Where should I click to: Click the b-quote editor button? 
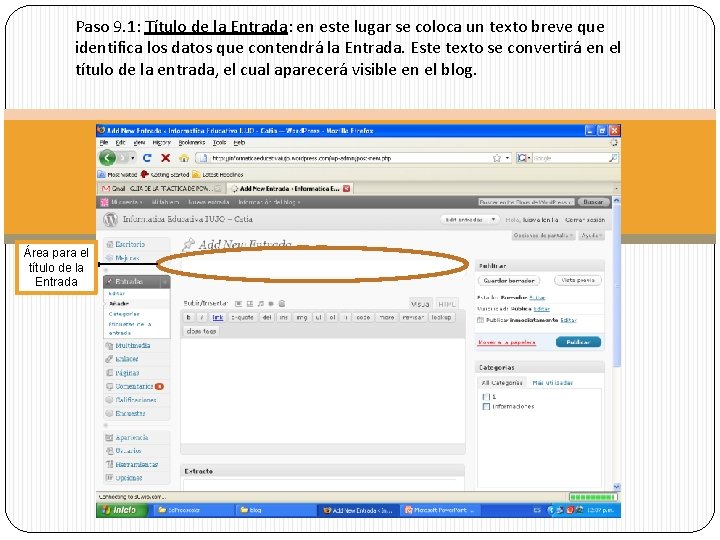tap(242, 317)
